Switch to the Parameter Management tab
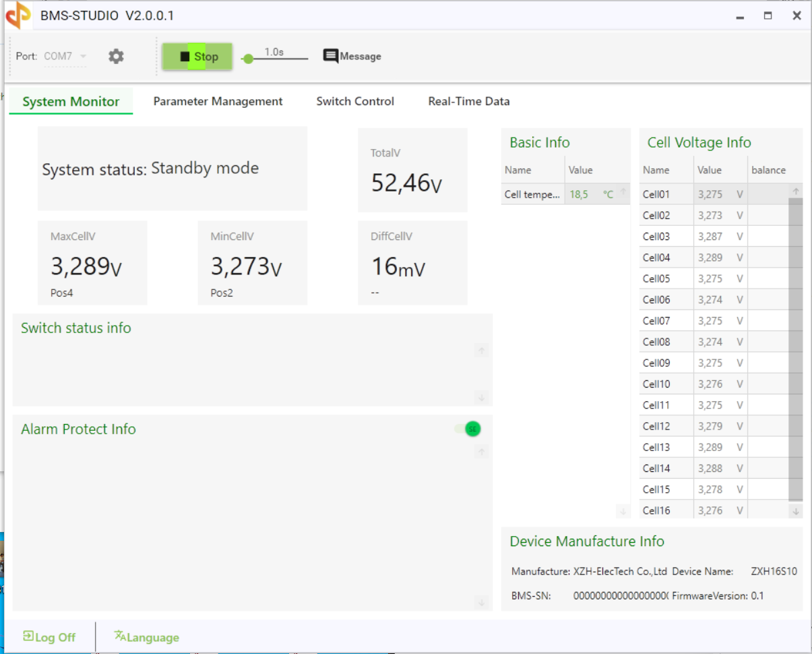The height and width of the screenshot is (654, 812). (x=218, y=102)
